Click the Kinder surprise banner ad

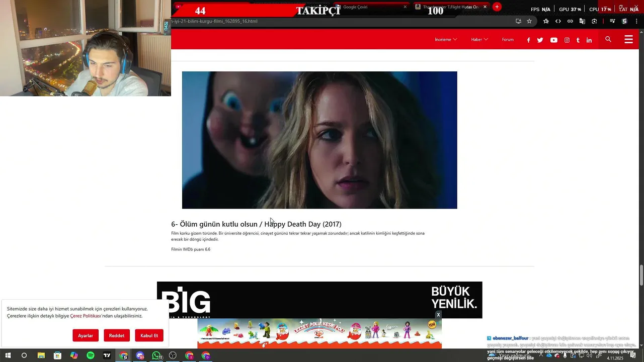tap(319, 333)
